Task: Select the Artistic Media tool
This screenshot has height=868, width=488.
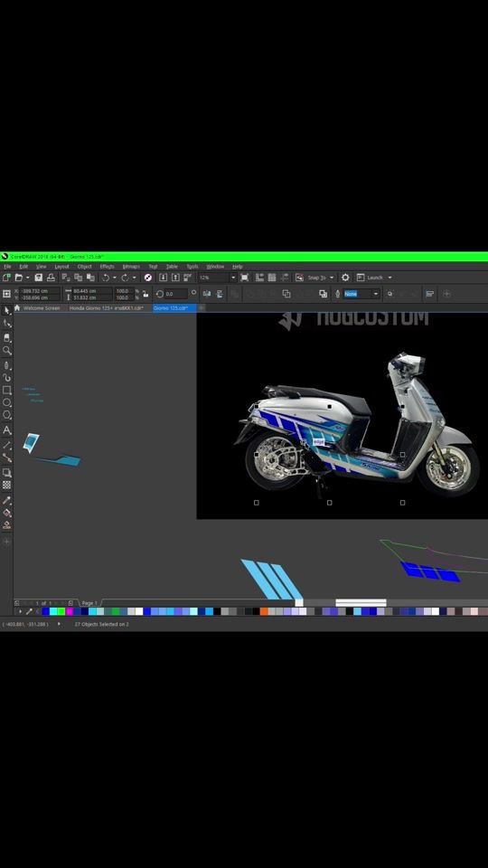Action: [x=7, y=378]
